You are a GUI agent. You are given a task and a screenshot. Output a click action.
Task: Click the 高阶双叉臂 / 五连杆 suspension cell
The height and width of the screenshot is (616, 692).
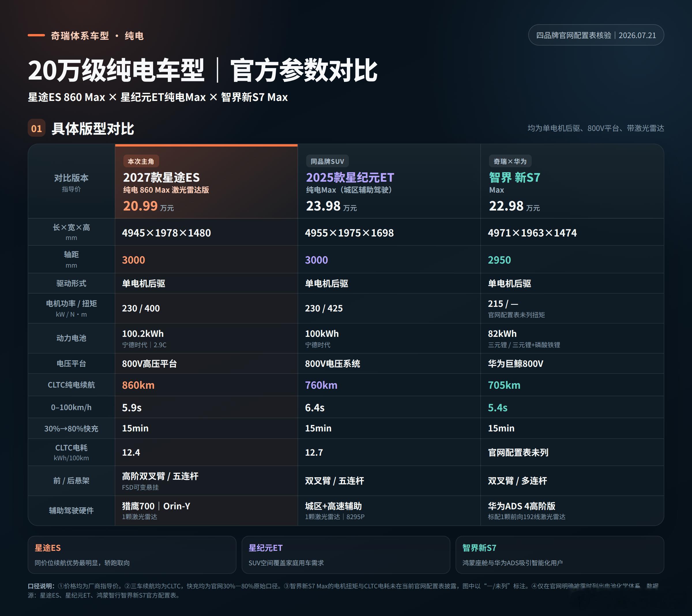[x=160, y=476]
